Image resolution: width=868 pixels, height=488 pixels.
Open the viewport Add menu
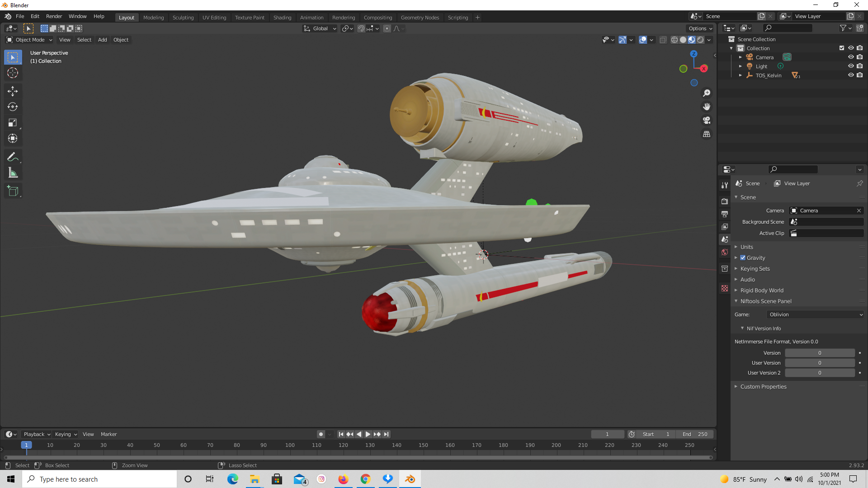pos(103,40)
